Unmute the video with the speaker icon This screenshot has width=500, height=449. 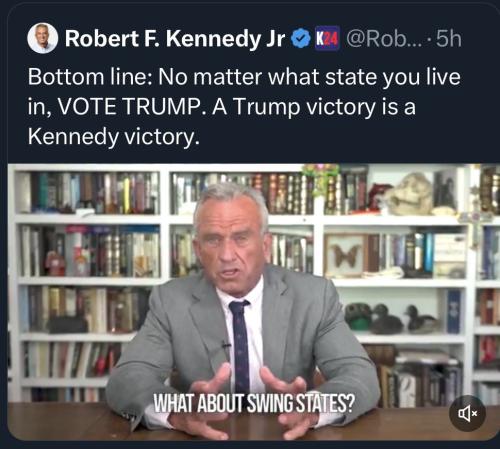click(467, 413)
